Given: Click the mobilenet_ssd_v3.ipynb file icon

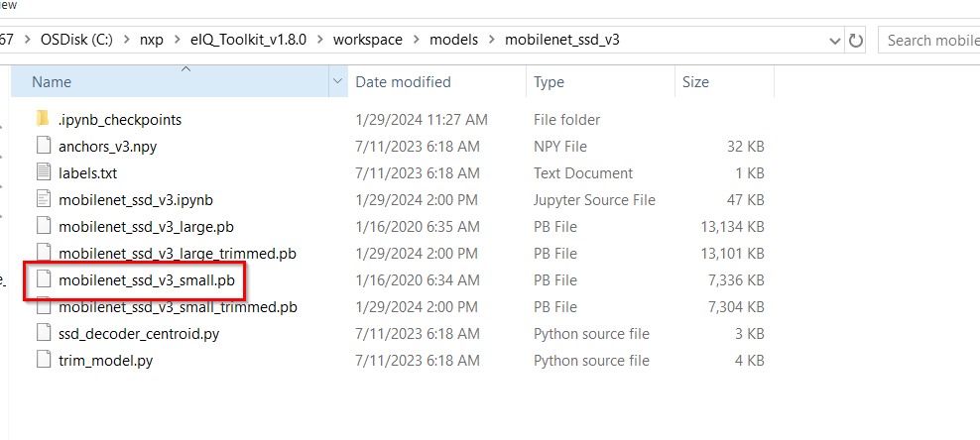Looking at the screenshot, I should click(x=42, y=199).
